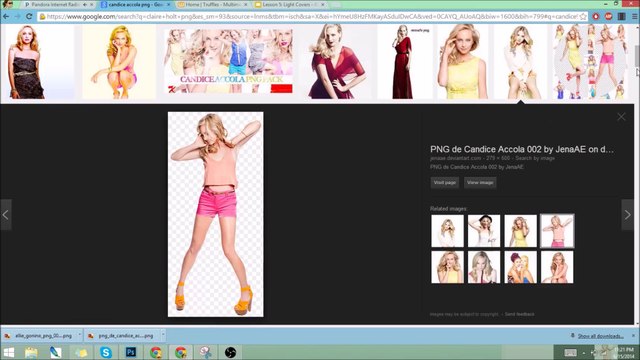Open the paint palette app in taskbar

tap(205, 352)
